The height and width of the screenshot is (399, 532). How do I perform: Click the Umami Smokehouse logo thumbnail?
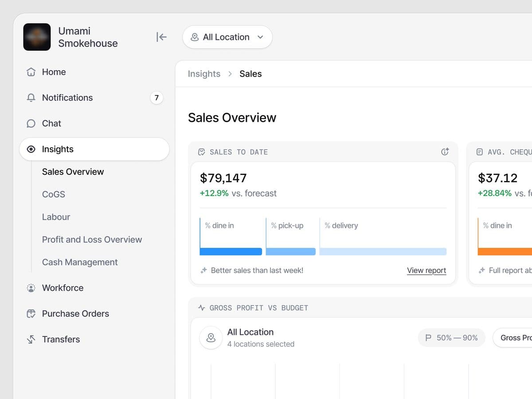(37, 37)
